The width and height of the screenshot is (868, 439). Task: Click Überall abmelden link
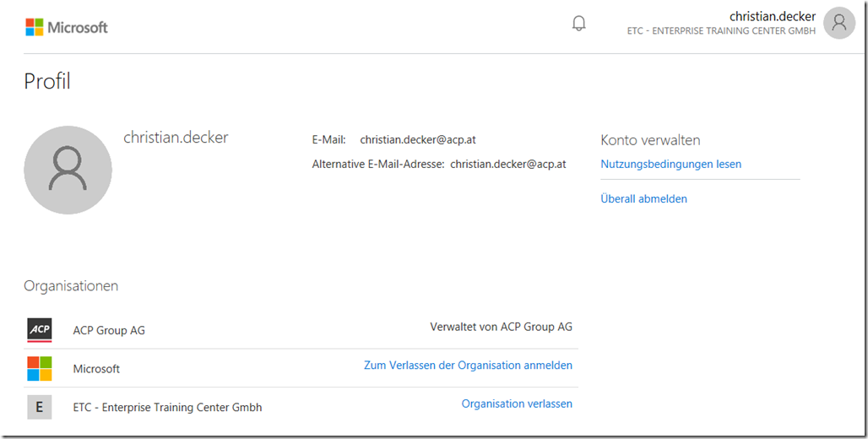tap(643, 198)
